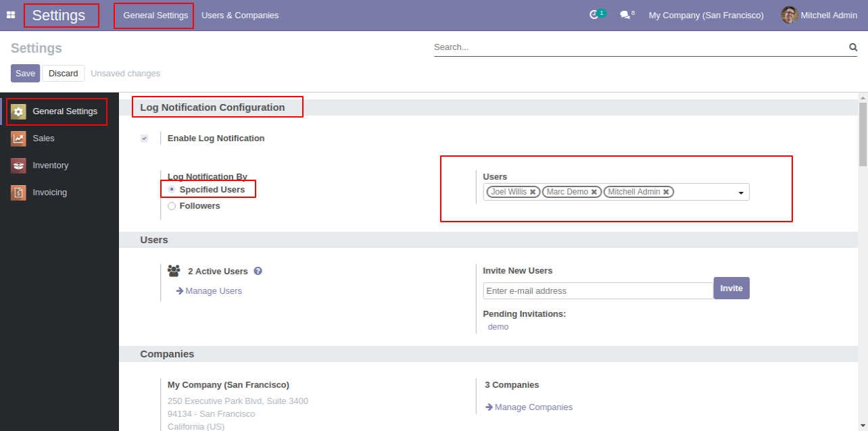The width and height of the screenshot is (868, 431).
Task: Select Invoicing sidebar tab
Action: 59,193
